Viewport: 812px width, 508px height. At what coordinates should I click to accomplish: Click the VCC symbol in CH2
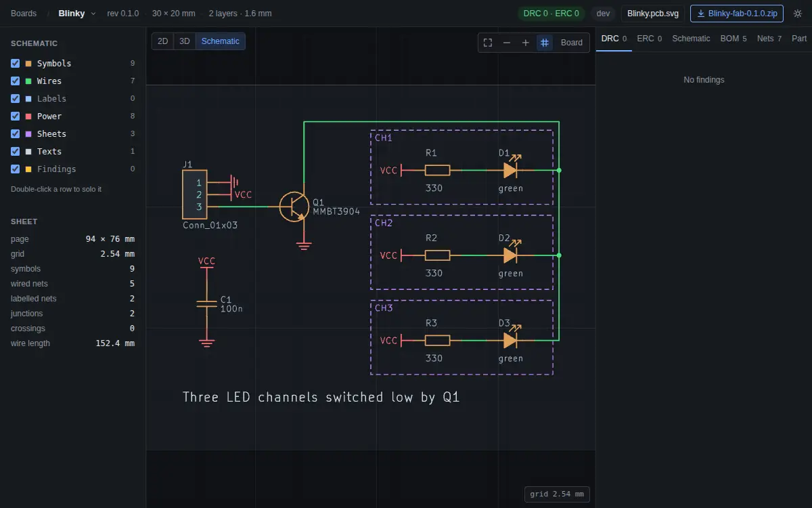point(390,255)
